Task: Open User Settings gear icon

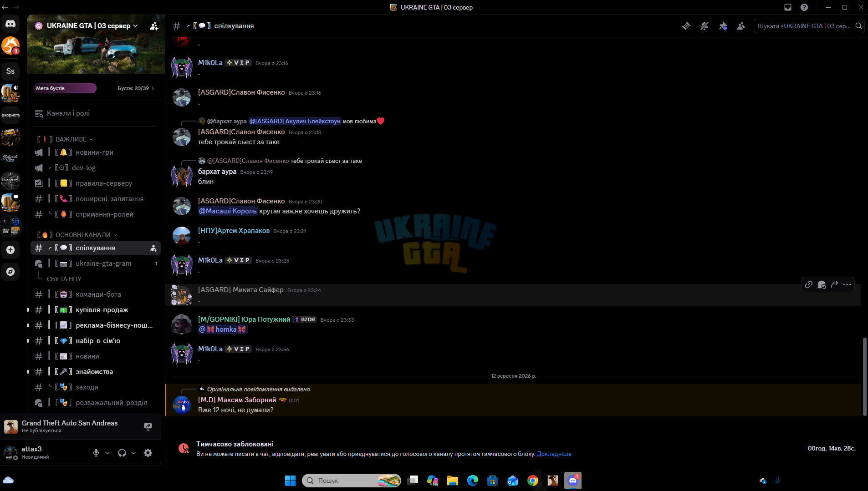Action: pyautogui.click(x=148, y=453)
